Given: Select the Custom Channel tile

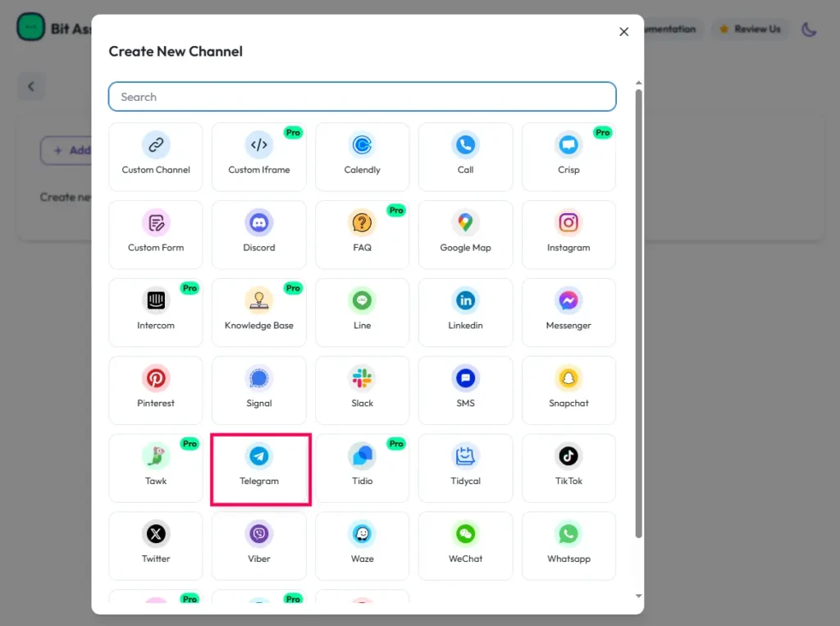Looking at the screenshot, I should point(156,156).
